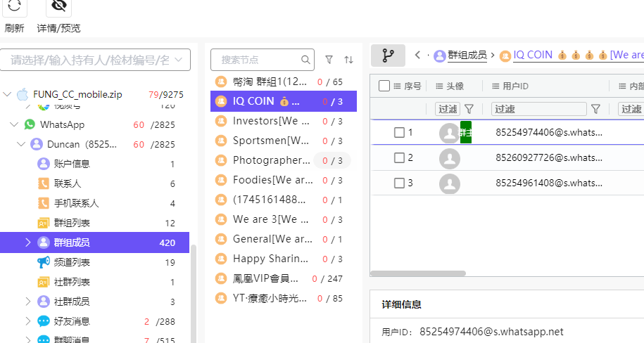
Task: Click the refresh (刷新) icon
Action: pyautogui.click(x=14, y=6)
